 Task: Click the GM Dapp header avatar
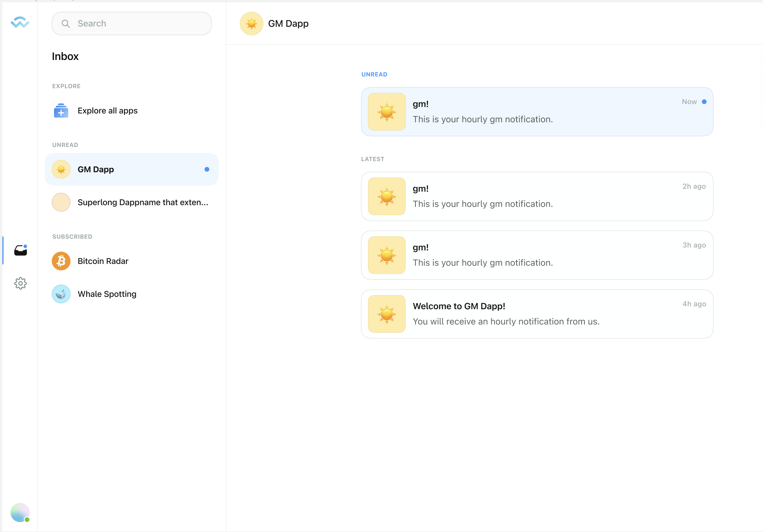252,24
